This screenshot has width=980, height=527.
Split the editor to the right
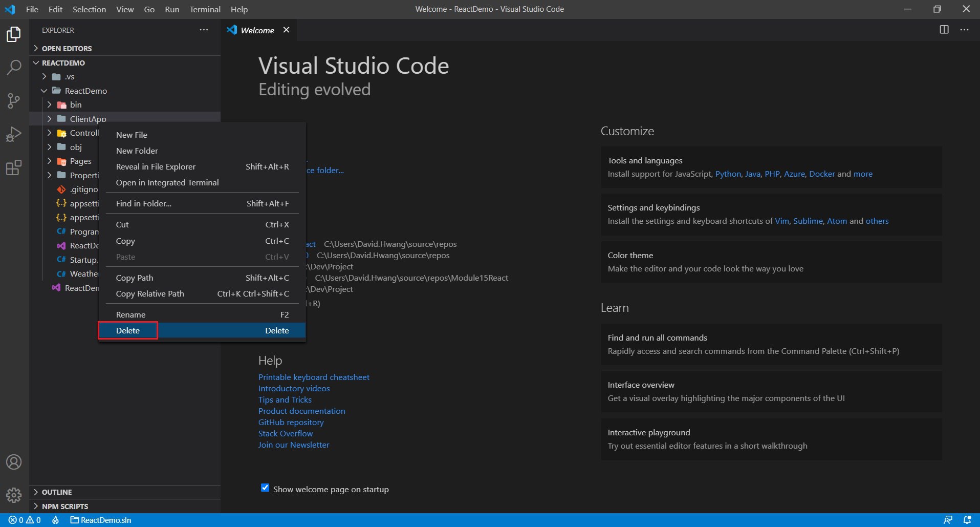944,30
